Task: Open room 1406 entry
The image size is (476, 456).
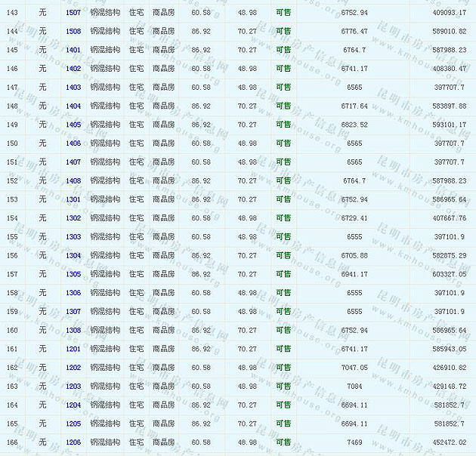Action: point(73,143)
